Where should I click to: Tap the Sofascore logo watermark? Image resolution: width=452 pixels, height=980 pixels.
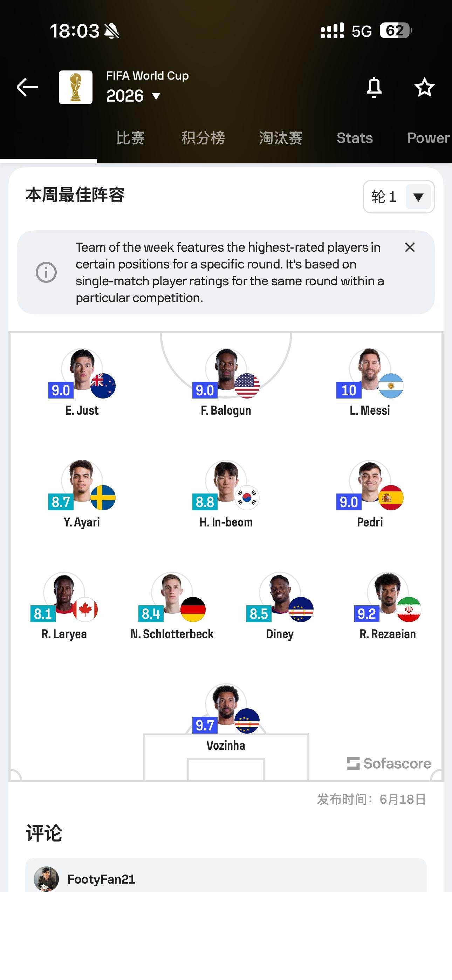tap(389, 763)
